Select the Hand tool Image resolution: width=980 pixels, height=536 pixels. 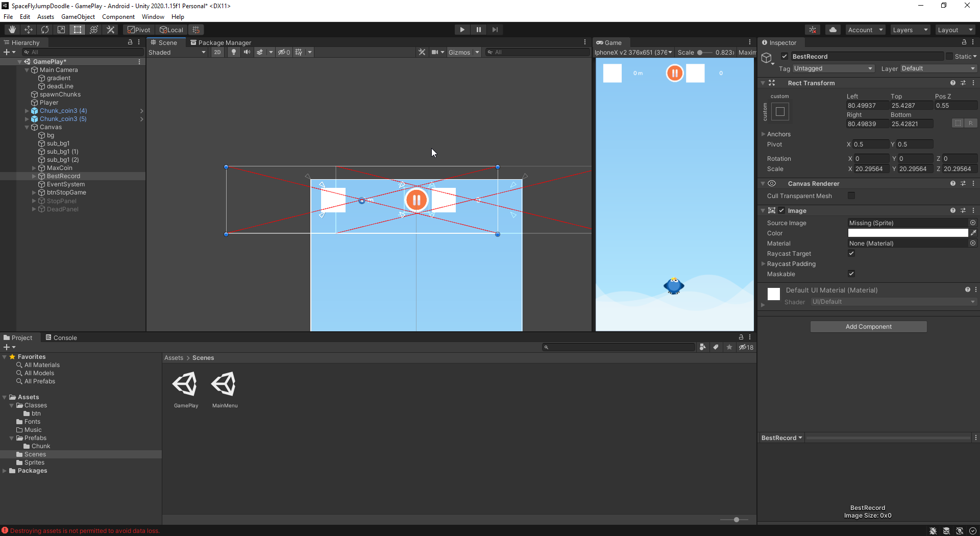click(x=12, y=30)
